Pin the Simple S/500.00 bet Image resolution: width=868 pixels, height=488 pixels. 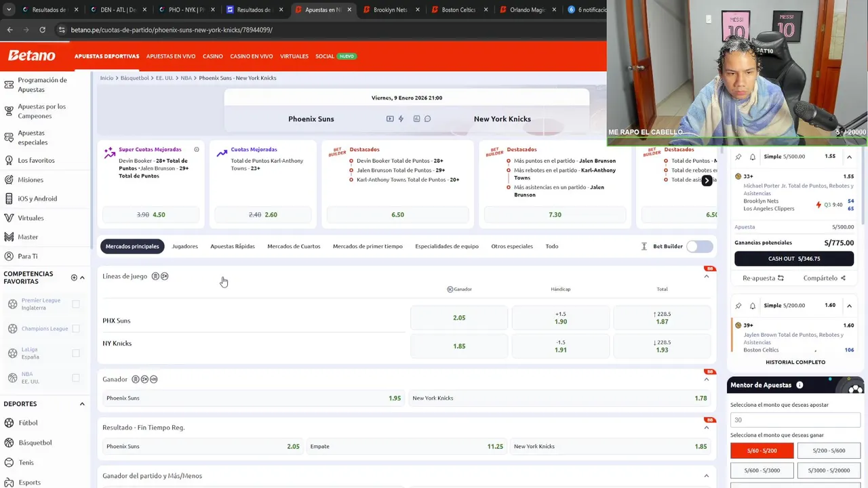tap(738, 157)
